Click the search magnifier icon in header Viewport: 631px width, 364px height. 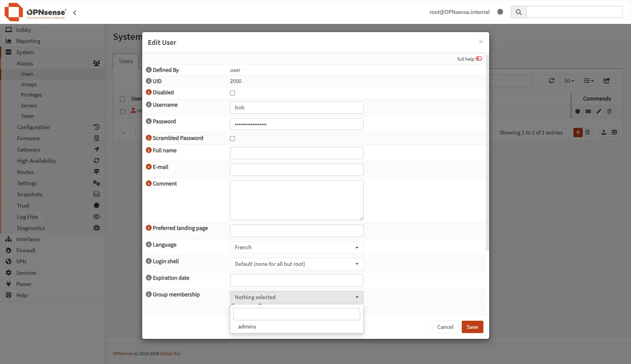519,12
